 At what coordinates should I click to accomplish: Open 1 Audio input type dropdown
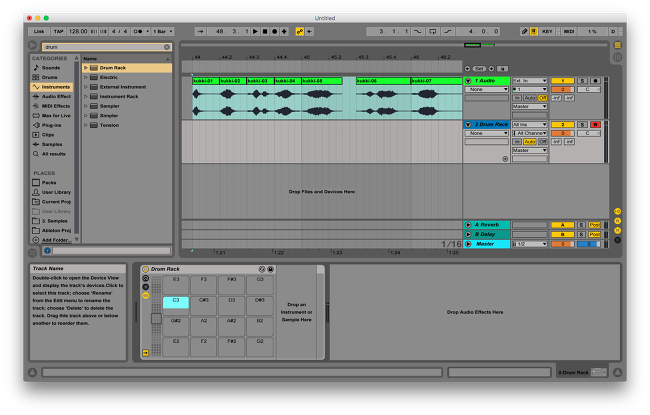point(530,81)
